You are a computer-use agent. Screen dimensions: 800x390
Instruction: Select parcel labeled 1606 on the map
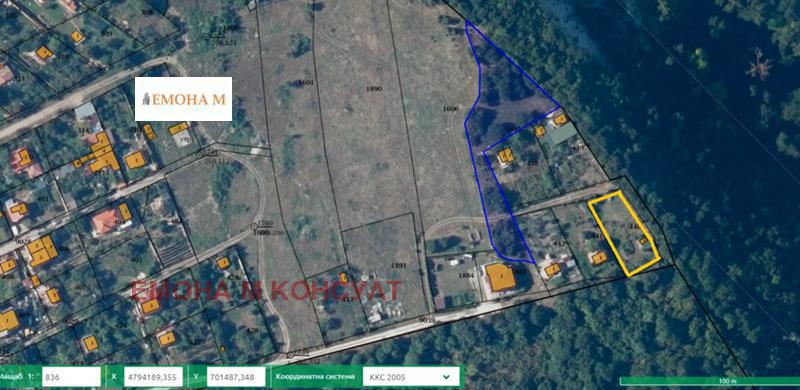tap(451, 109)
